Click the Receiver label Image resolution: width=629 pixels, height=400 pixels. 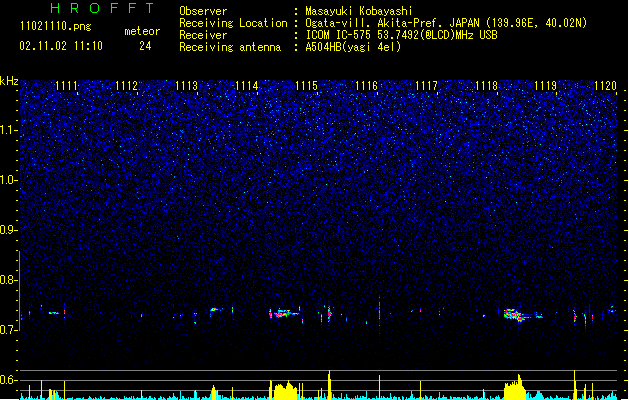[203, 35]
